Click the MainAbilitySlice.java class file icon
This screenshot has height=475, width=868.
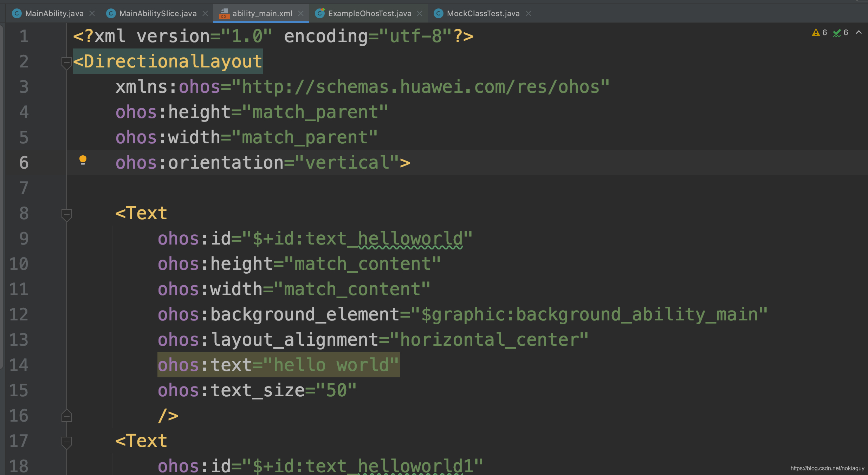tap(111, 13)
